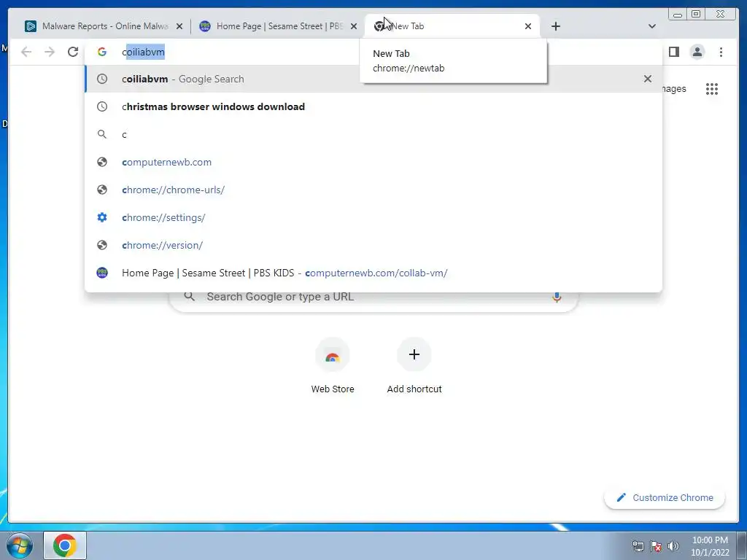Open the side panel icon
The height and width of the screenshot is (560, 747).
[673, 52]
